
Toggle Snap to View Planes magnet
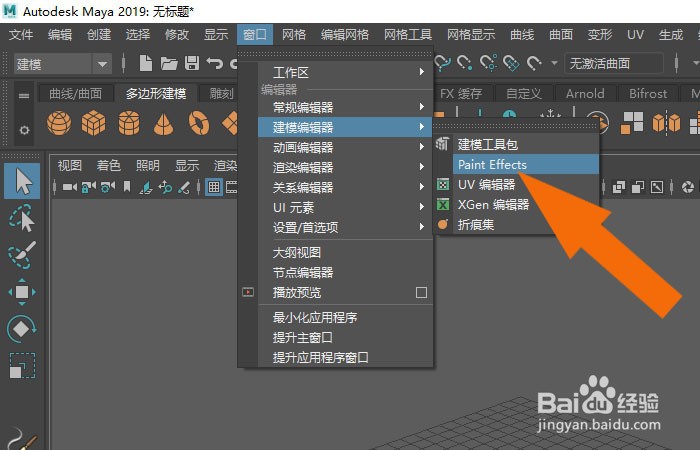point(511,63)
